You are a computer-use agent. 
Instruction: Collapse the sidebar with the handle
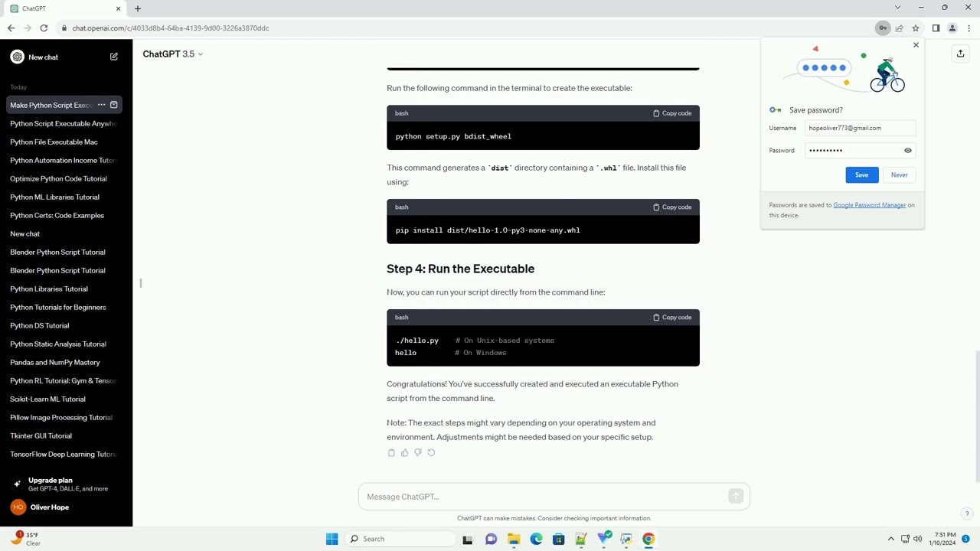click(x=140, y=283)
